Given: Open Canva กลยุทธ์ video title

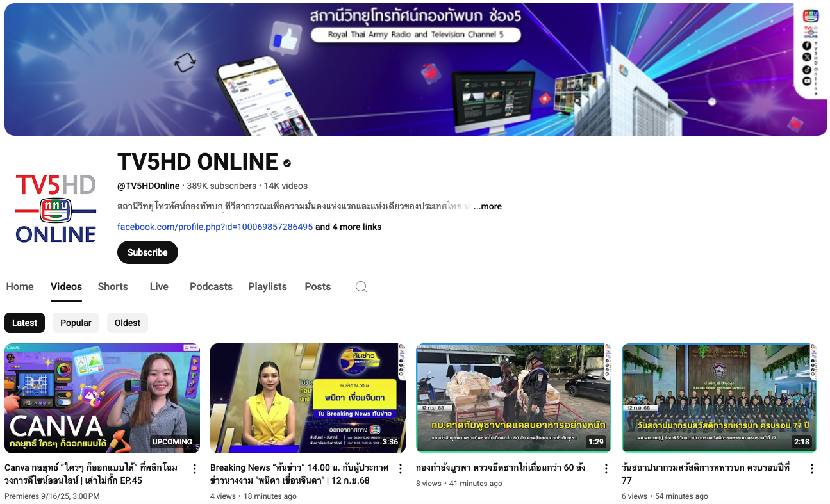Looking at the screenshot, I should [x=91, y=474].
